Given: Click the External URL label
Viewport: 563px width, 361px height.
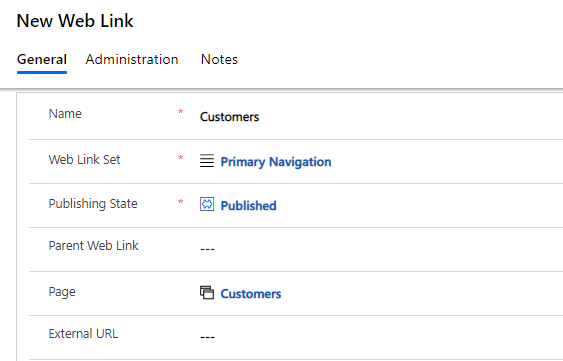Looking at the screenshot, I should [x=83, y=334].
